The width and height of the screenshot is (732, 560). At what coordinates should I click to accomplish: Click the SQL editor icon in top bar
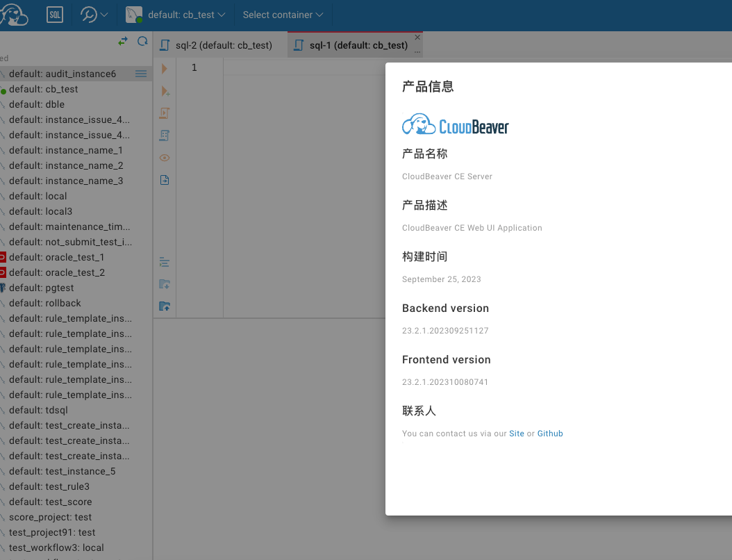54,14
